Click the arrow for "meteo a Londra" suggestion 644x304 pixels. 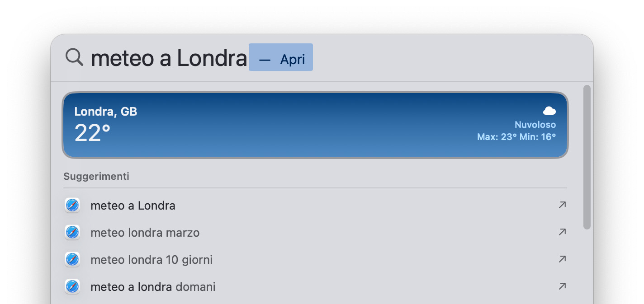(x=562, y=205)
